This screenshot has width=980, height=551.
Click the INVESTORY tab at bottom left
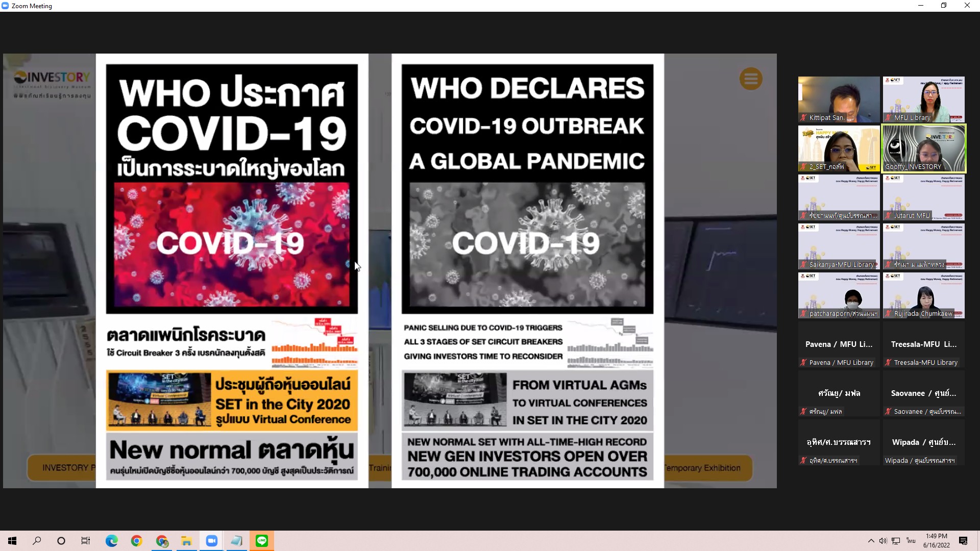[x=62, y=468]
